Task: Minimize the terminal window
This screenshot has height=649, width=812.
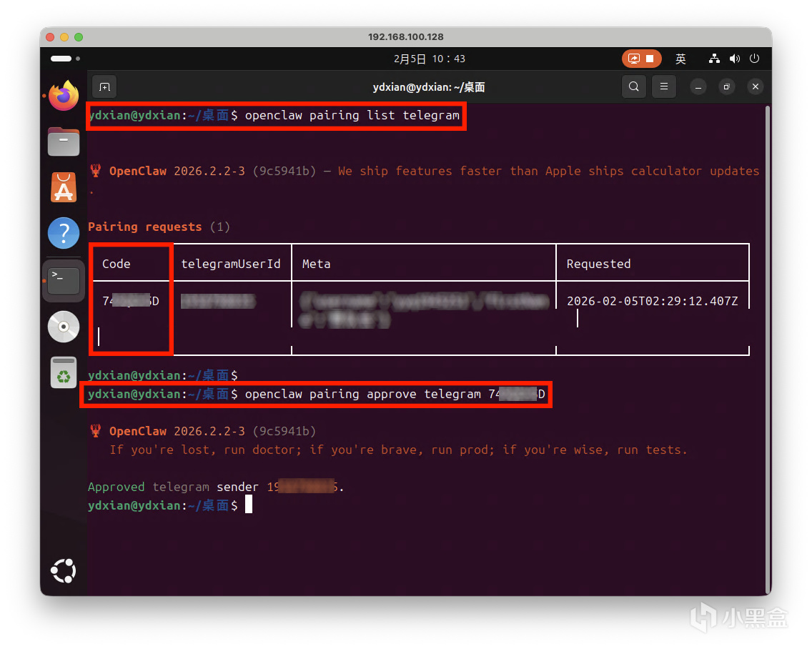Action: tap(698, 87)
